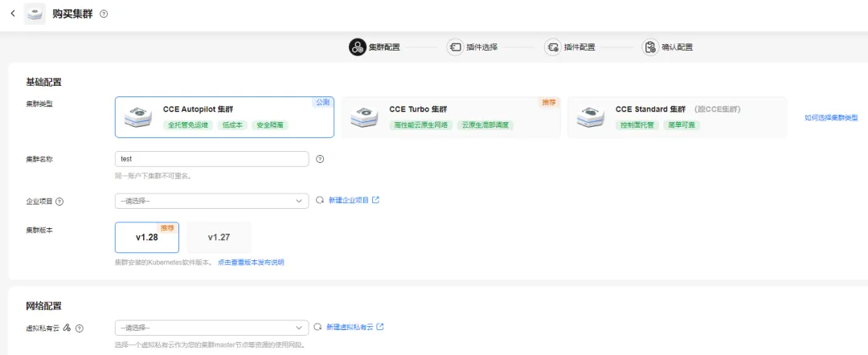Click the CCE Autopilot cluster image
Screen dimensions: 868x355
point(138,116)
